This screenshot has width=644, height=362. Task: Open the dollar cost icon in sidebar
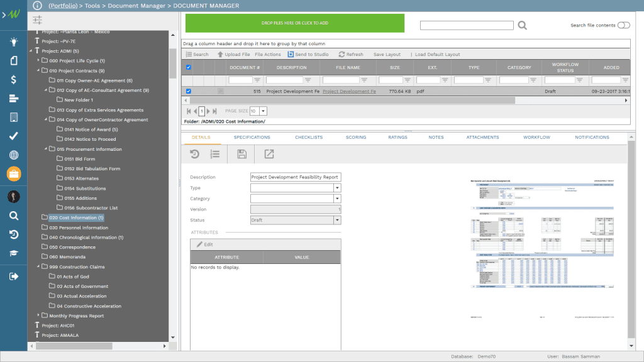[14, 80]
